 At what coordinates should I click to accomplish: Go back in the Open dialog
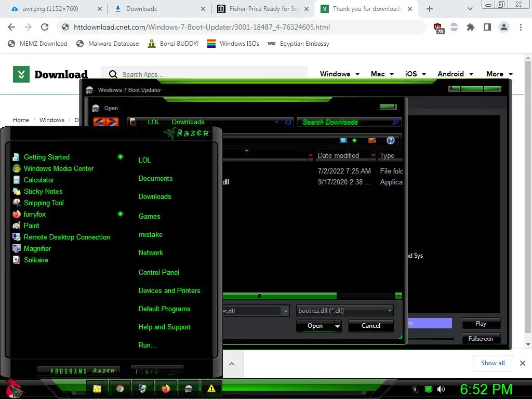(99, 122)
